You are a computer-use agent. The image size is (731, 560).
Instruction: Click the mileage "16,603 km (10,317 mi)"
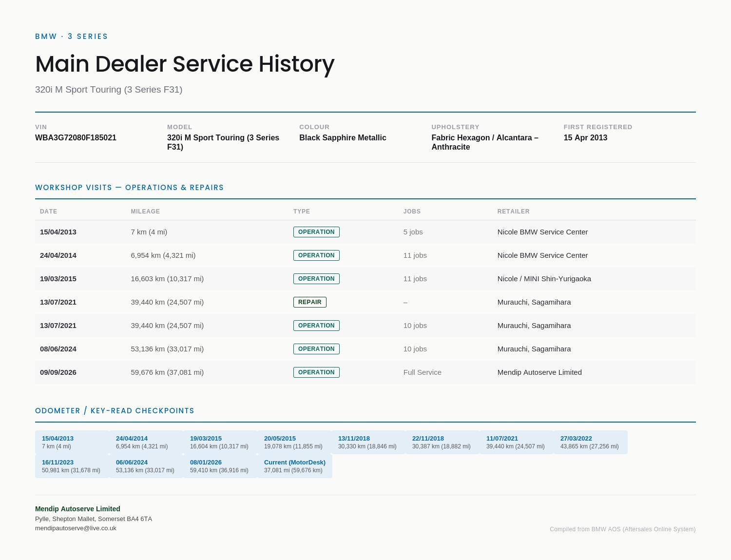167,279
